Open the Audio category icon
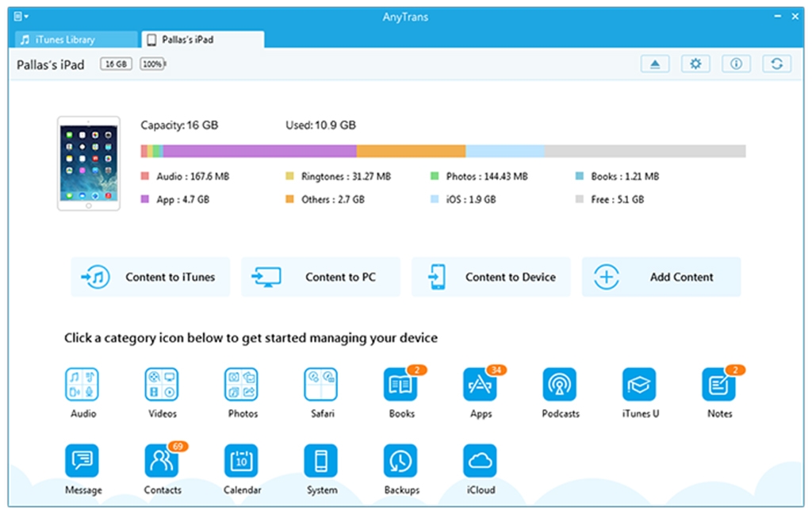 tap(82, 385)
